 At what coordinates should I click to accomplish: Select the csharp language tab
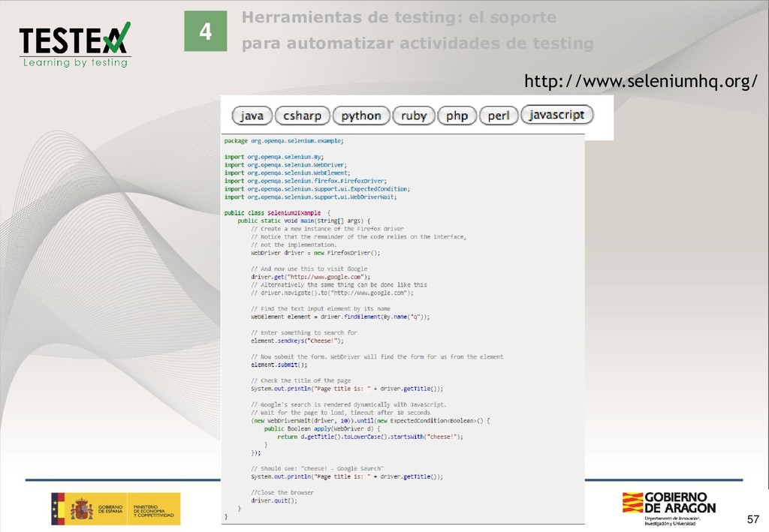[302, 116]
